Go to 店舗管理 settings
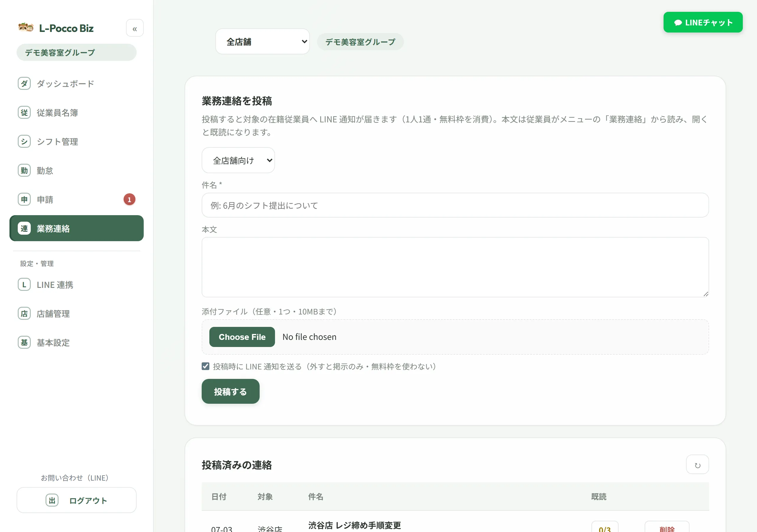This screenshot has width=757, height=532. 77,314
